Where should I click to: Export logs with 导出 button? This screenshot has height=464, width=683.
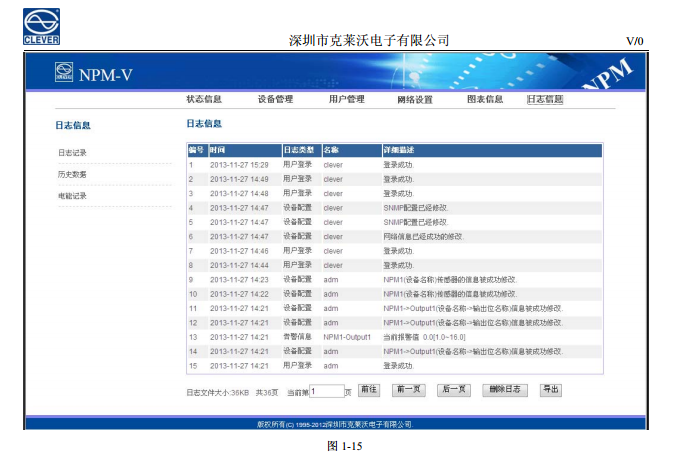coord(551,389)
